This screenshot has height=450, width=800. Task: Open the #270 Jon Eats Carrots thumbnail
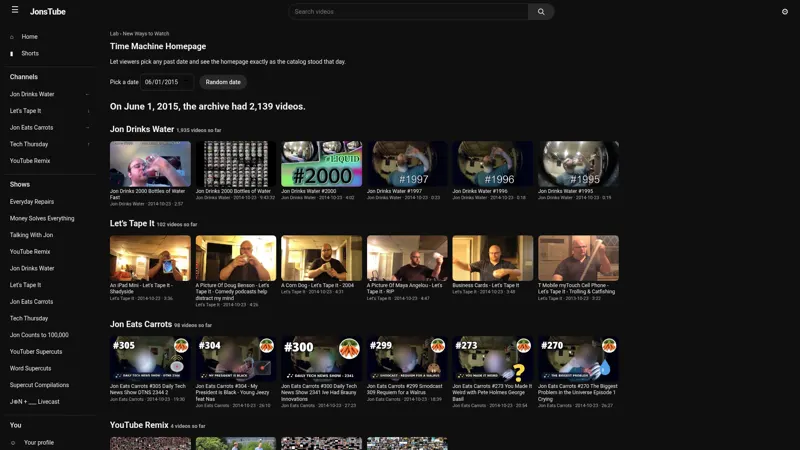[579, 359]
